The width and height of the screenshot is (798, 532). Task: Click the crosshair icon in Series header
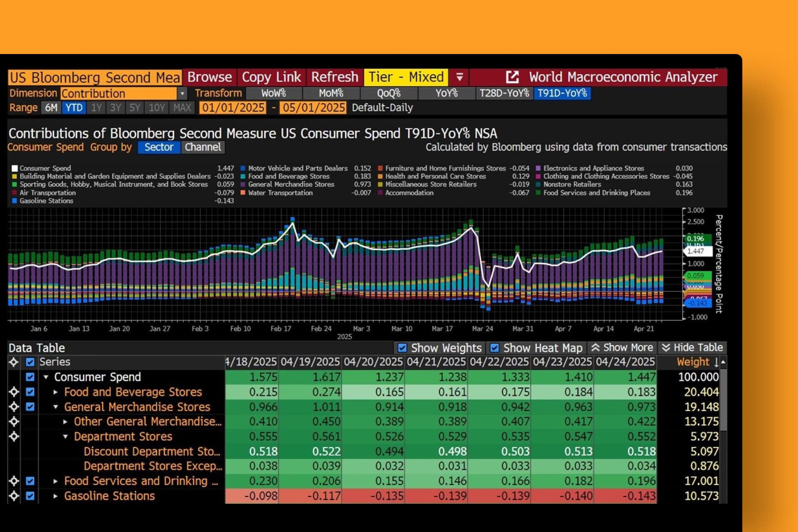(14, 362)
